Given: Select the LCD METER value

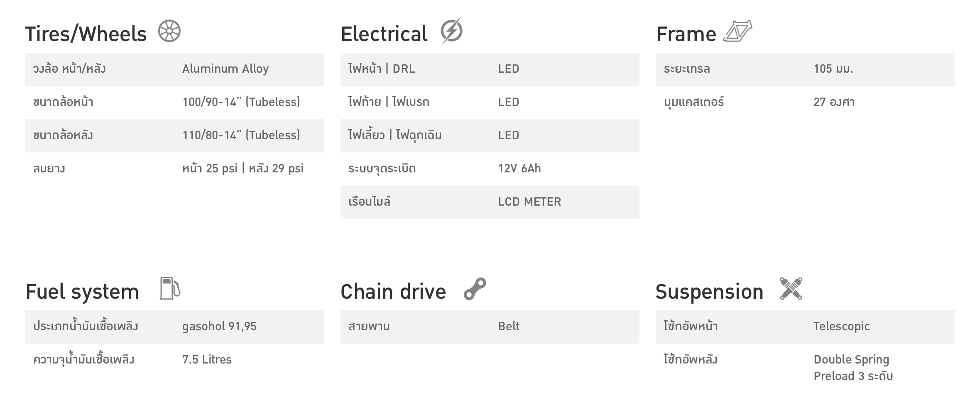Looking at the screenshot, I should pos(529,202).
